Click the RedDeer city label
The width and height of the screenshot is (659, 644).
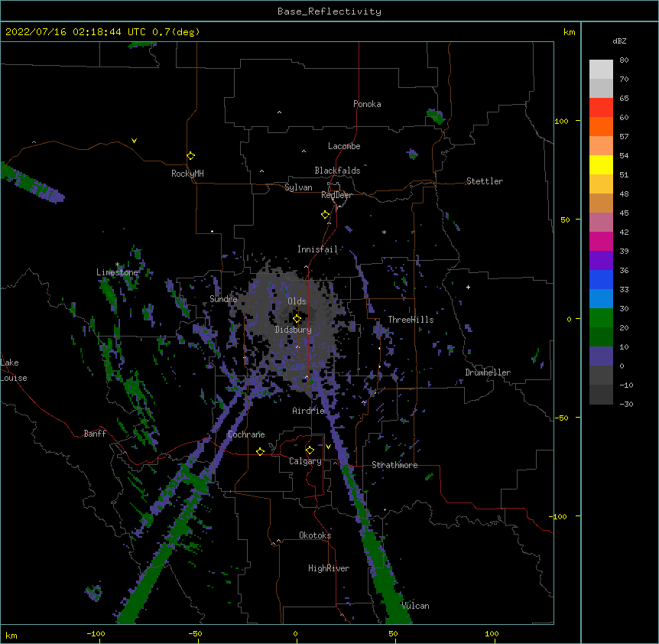click(336, 195)
